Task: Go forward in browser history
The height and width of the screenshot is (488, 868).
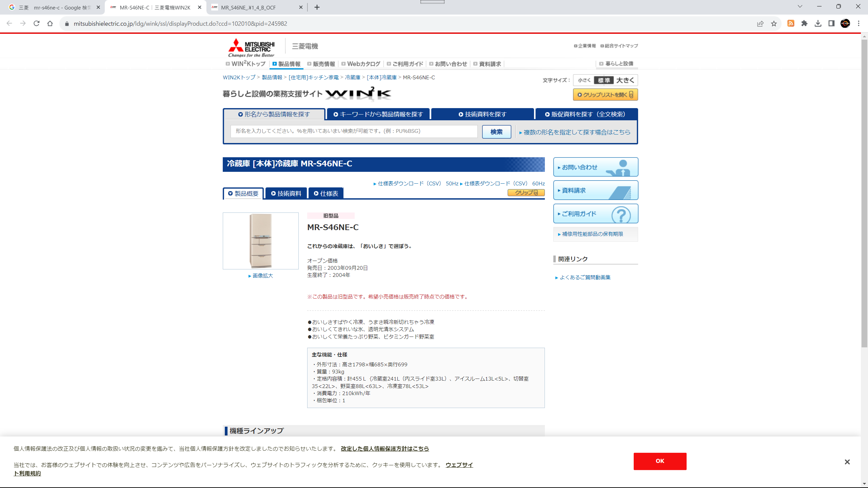Action: tap(23, 23)
